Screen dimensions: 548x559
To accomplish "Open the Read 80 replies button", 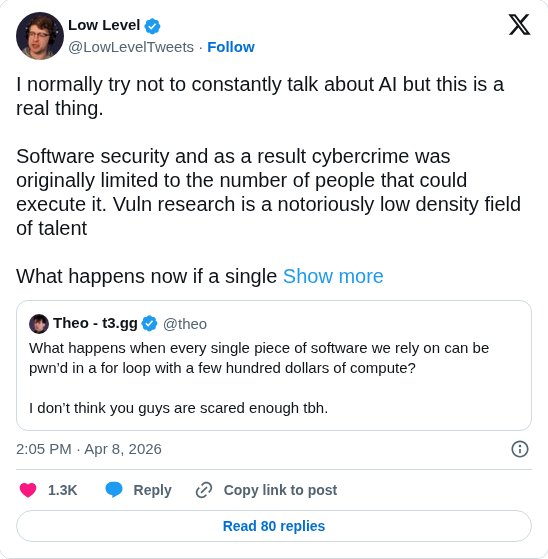I will [274, 526].
